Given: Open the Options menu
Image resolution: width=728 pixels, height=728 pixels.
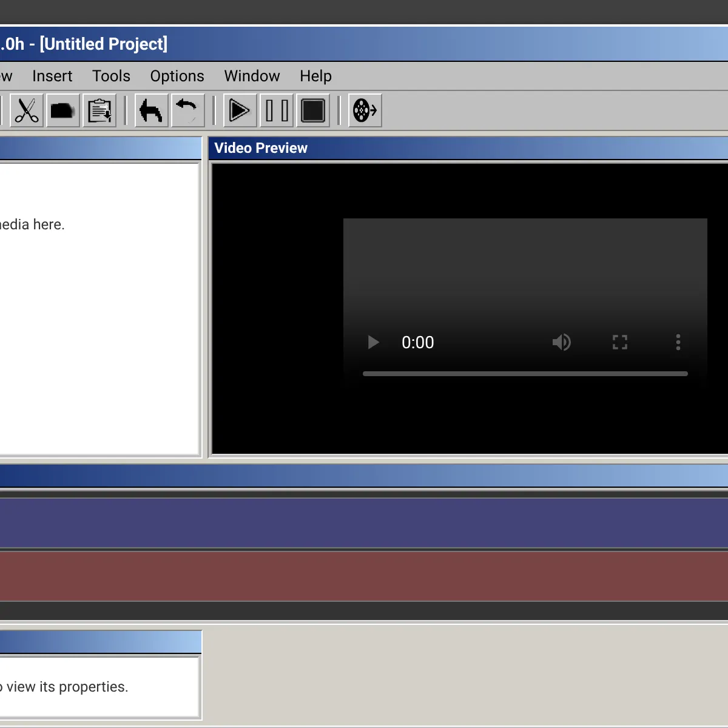Looking at the screenshot, I should [177, 76].
